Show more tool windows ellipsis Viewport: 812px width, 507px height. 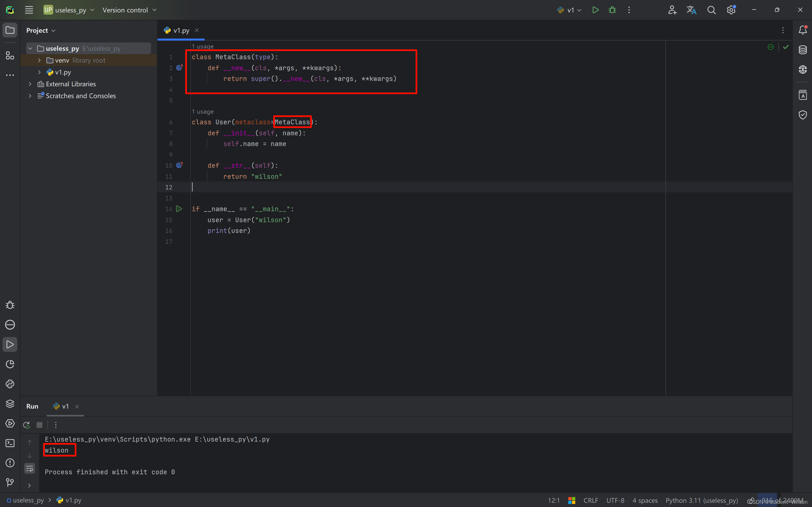click(10, 75)
